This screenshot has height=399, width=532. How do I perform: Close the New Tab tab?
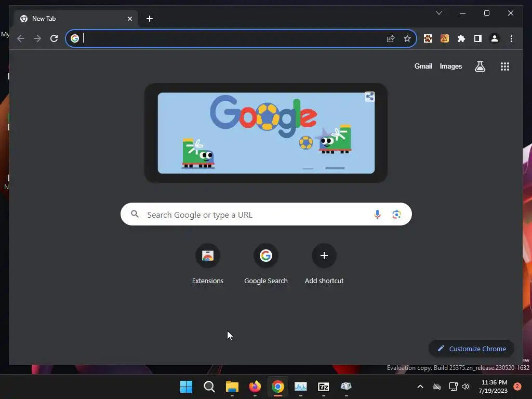129,19
